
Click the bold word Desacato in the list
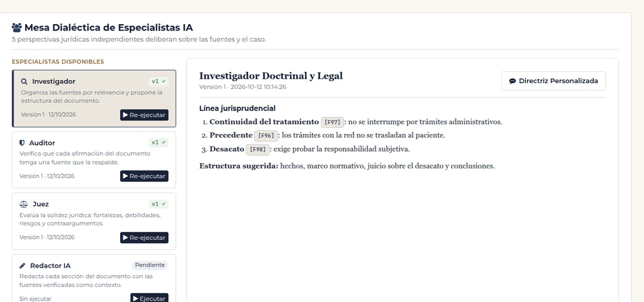227,149
